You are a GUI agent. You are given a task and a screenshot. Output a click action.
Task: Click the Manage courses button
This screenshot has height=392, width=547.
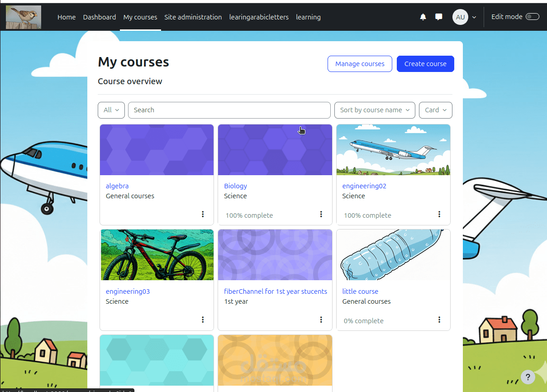(x=360, y=64)
